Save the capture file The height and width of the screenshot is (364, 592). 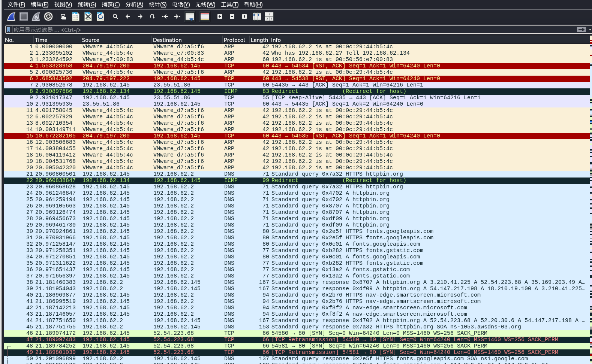(x=76, y=16)
